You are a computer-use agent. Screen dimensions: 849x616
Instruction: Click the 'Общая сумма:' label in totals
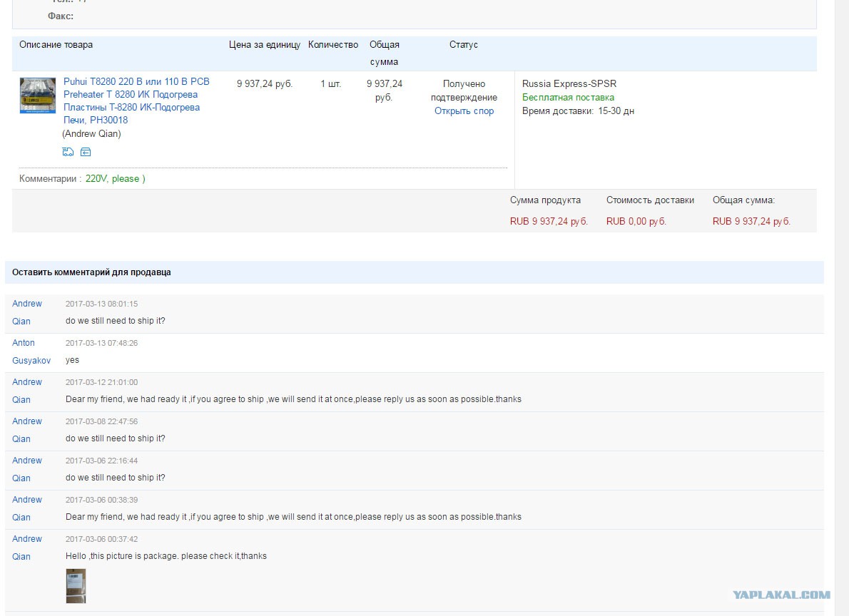743,200
